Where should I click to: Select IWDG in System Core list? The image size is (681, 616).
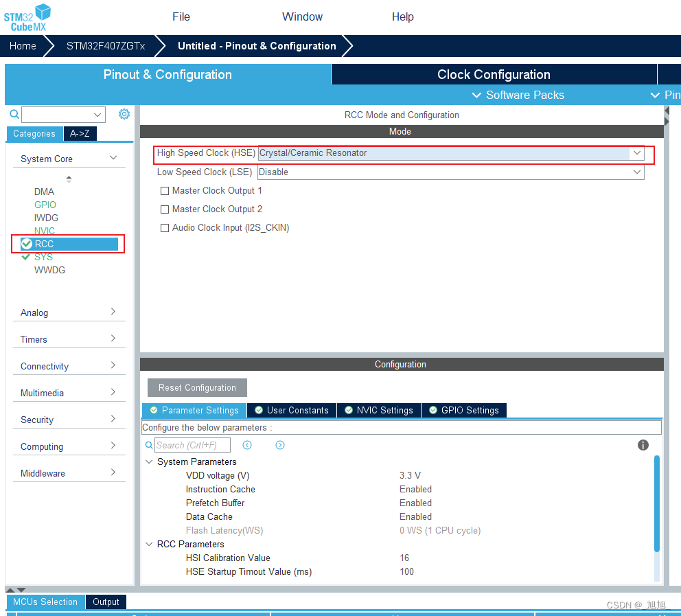click(46, 218)
